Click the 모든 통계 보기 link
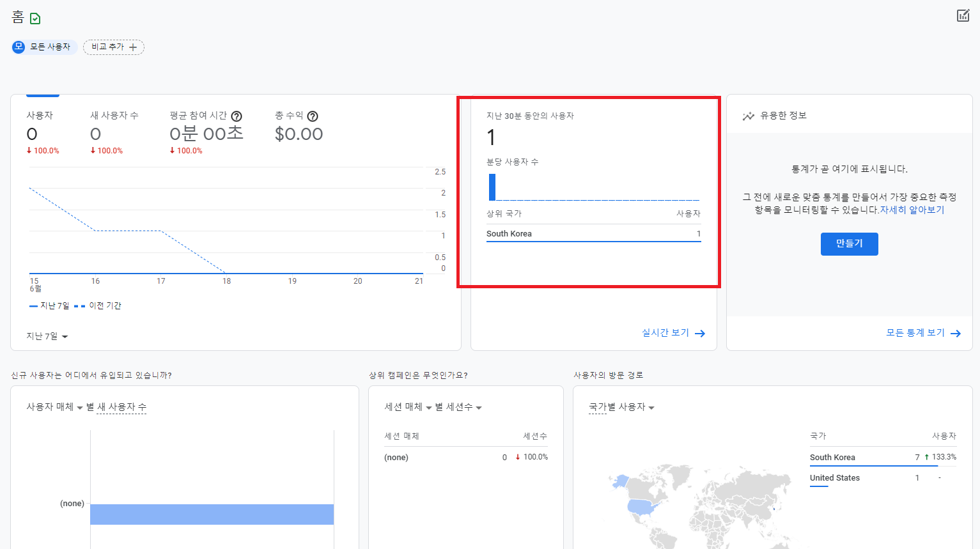 click(915, 333)
